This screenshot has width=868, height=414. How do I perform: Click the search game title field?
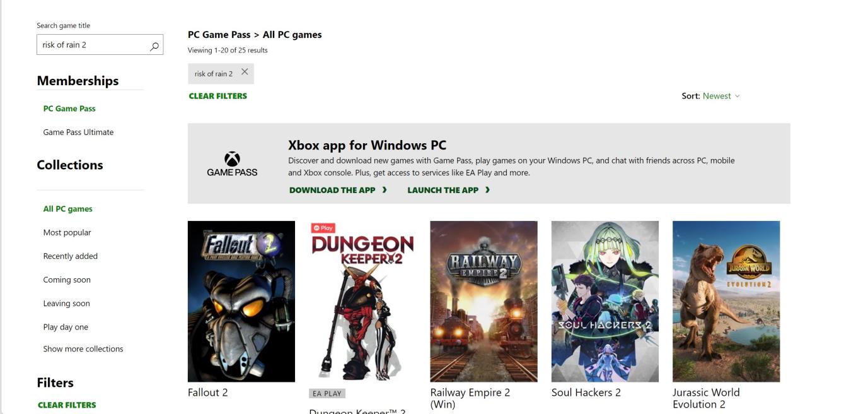(x=93, y=45)
